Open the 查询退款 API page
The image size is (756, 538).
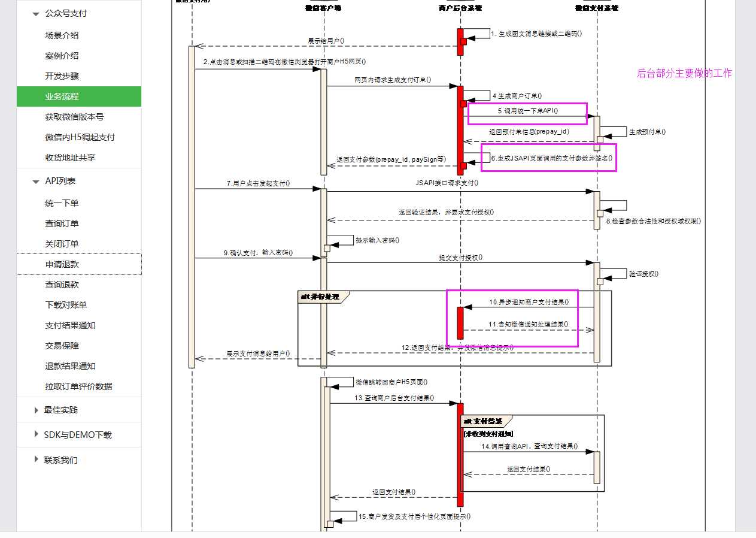click(62, 285)
